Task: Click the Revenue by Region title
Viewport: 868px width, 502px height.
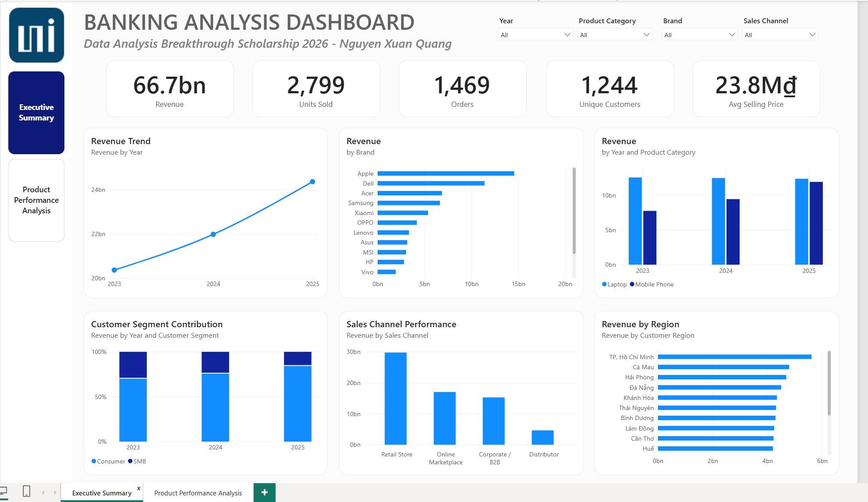Action: click(641, 324)
